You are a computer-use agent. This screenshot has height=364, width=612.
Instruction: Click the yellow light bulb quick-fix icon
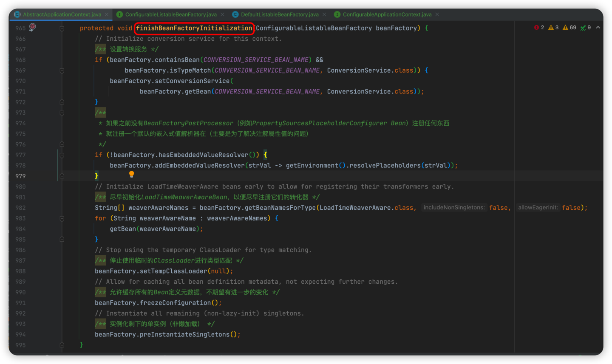click(132, 174)
